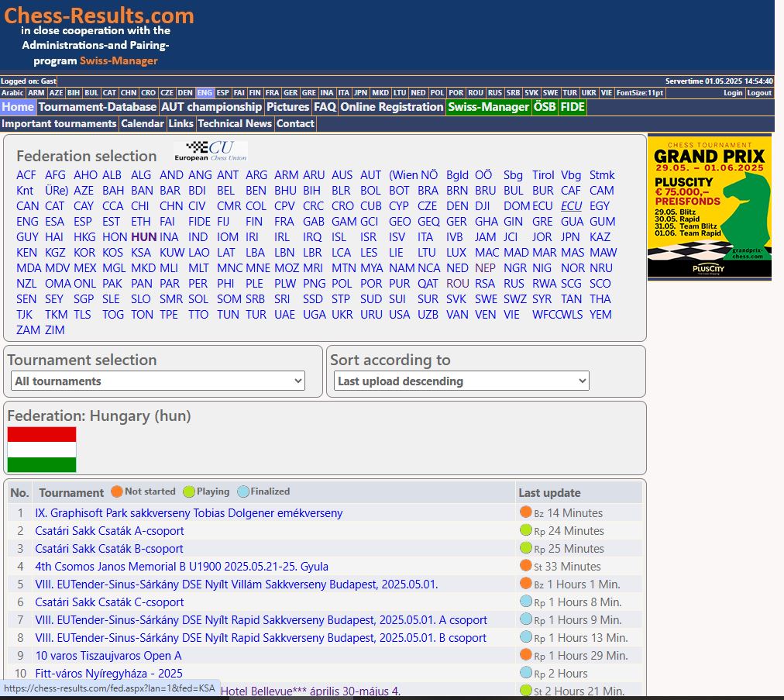The image size is (784, 700).
Task: Open the Links submenu item
Action: (x=181, y=123)
